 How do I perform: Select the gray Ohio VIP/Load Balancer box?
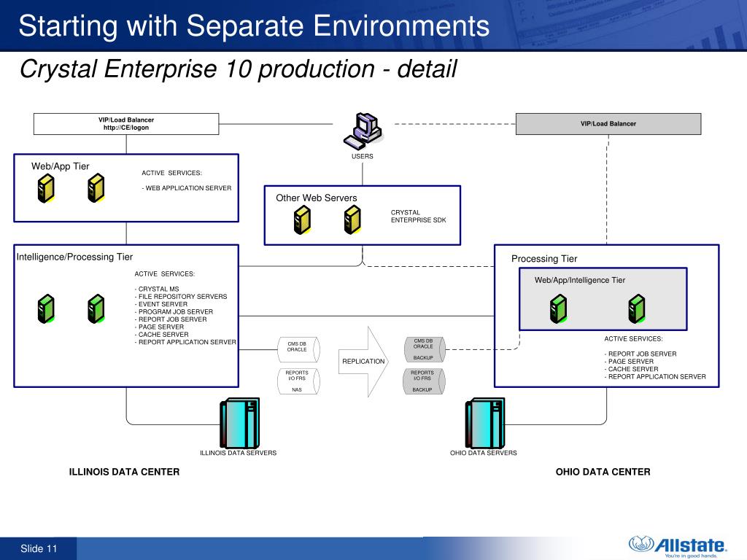tap(608, 124)
